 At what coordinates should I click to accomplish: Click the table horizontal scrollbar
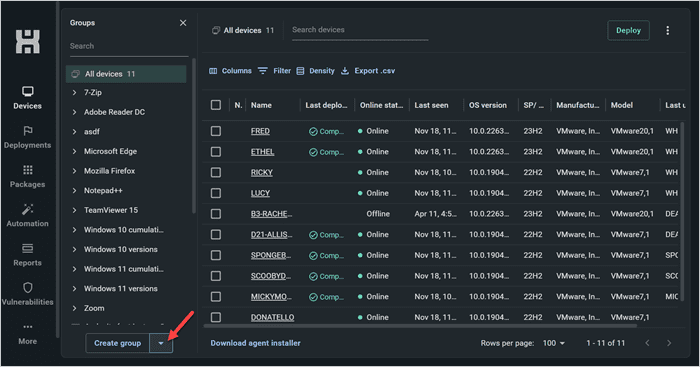(x=421, y=326)
